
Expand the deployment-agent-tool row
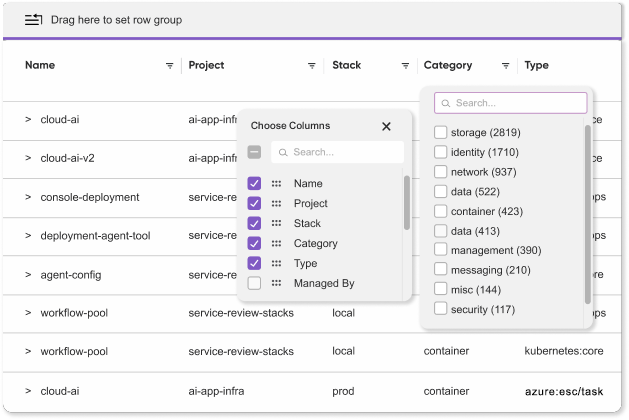pyautogui.click(x=28, y=235)
